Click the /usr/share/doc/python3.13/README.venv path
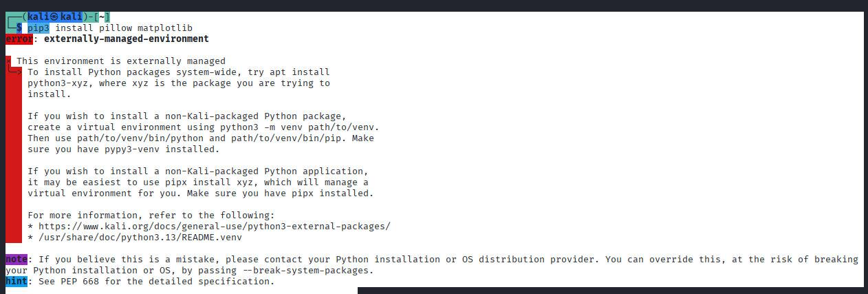Viewport: 868px width, 294px height. (140, 237)
